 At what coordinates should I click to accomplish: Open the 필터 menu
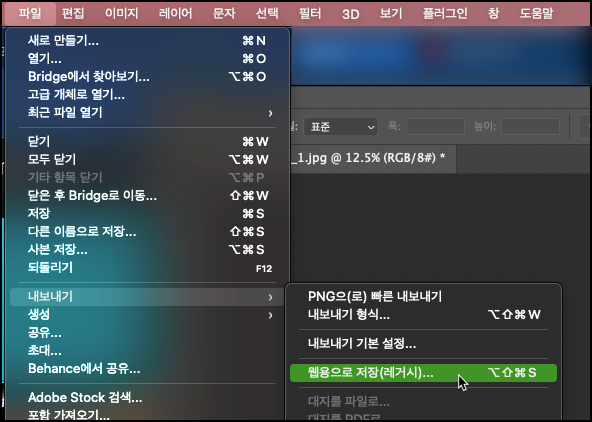310,14
